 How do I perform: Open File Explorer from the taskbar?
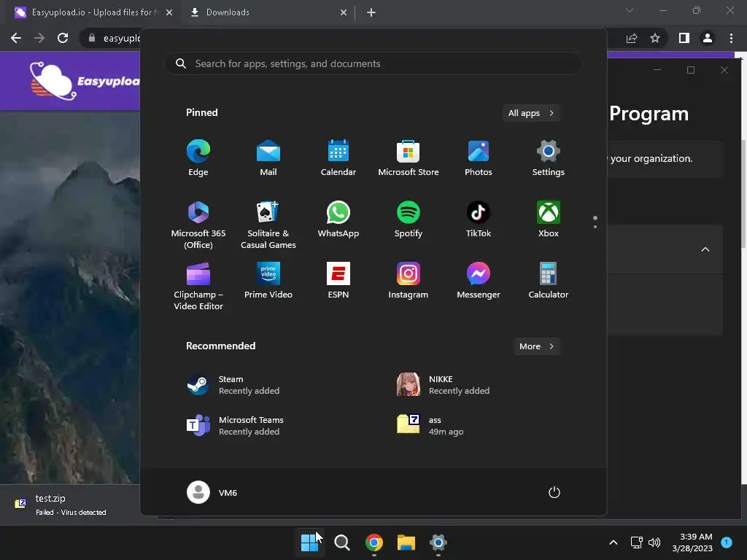[406, 542]
